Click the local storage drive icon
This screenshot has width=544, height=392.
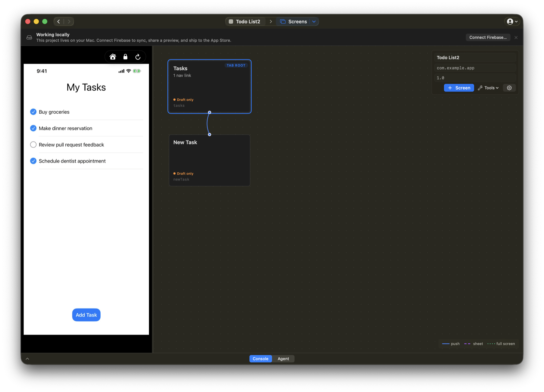coord(29,37)
